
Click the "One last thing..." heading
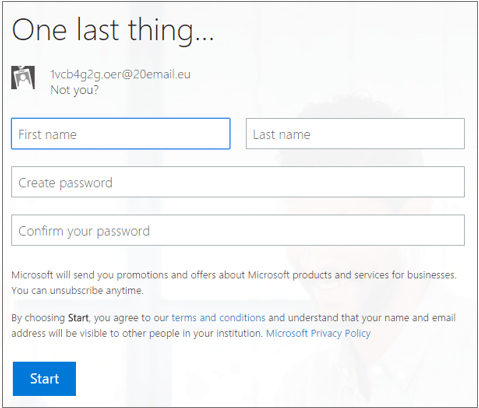pos(113,31)
